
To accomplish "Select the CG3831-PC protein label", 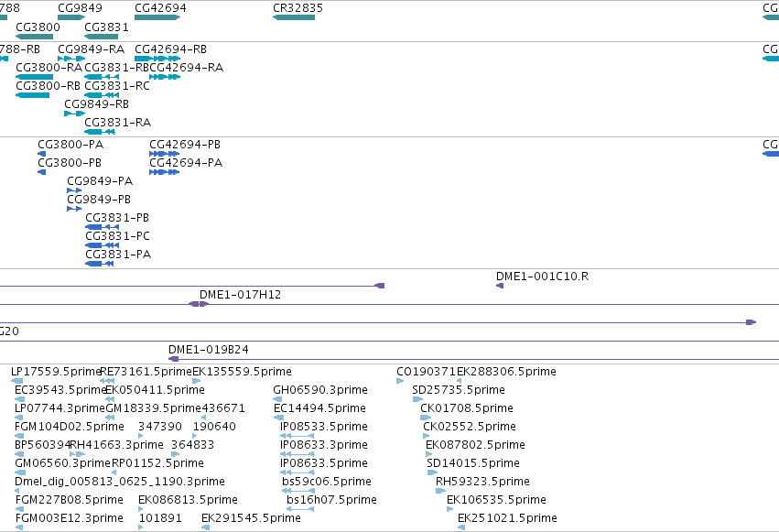I will coord(117,236).
